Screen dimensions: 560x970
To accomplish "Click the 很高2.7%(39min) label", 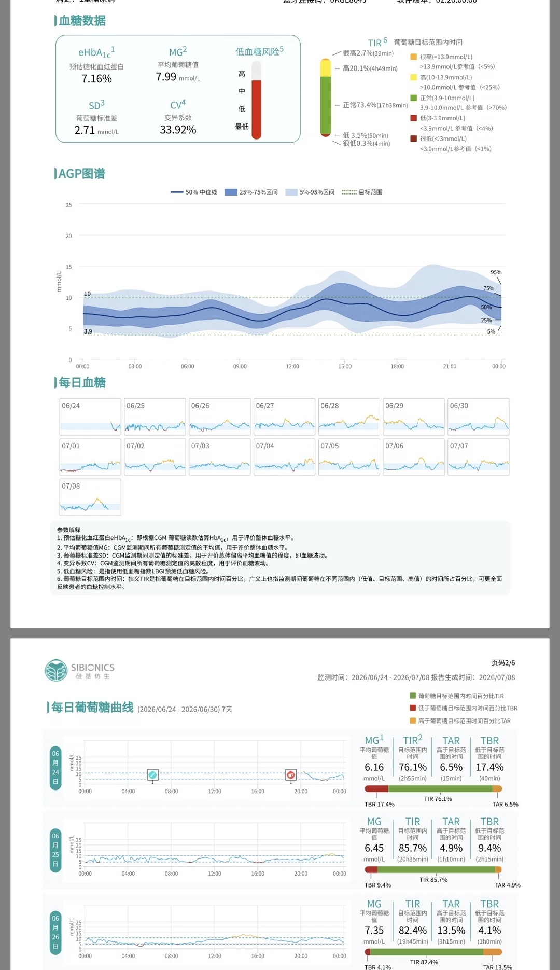I will click(368, 53).
